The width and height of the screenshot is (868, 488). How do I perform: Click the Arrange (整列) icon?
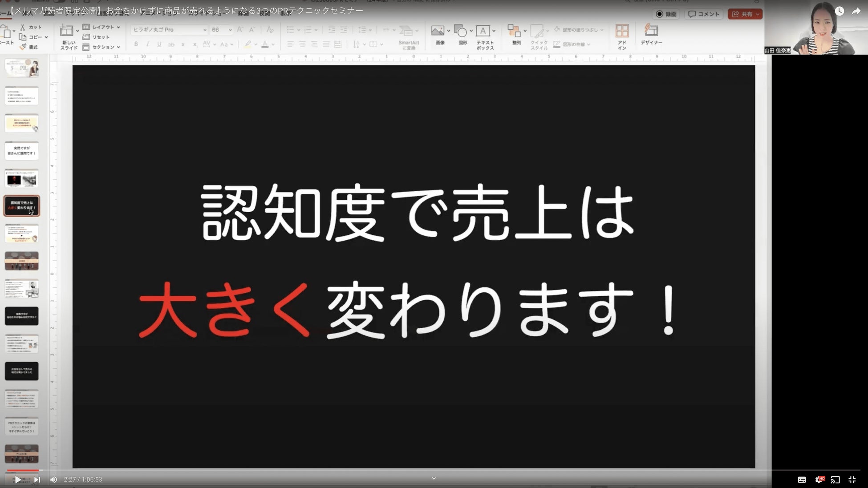pos(514,31)
